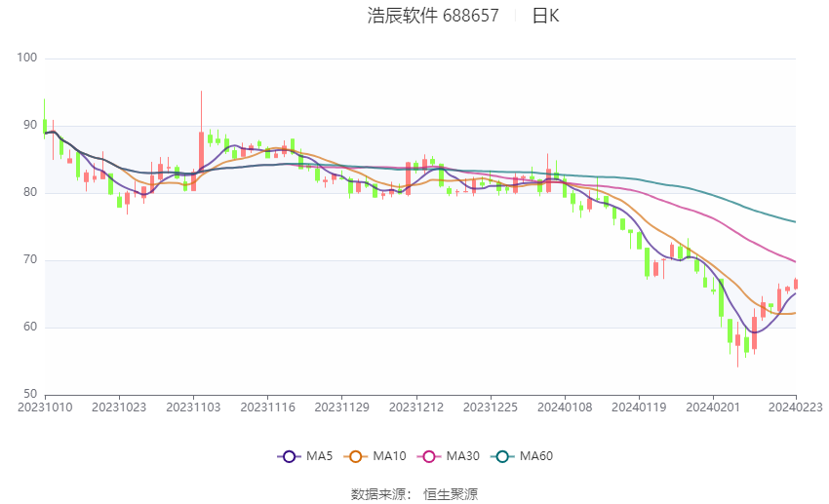Viewport: 829px width, 504px height.
Task: Click y-axis value 50
Action: click(x=30, y=394)
